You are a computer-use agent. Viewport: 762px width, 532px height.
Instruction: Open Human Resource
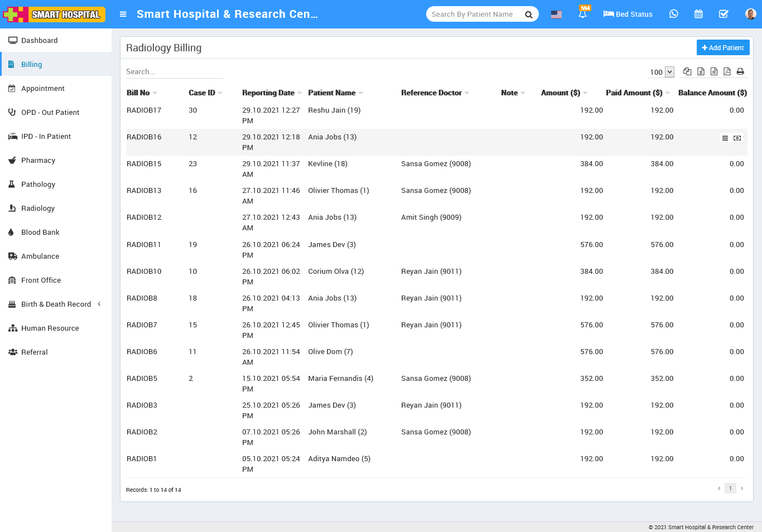click(x=56, y=328)
